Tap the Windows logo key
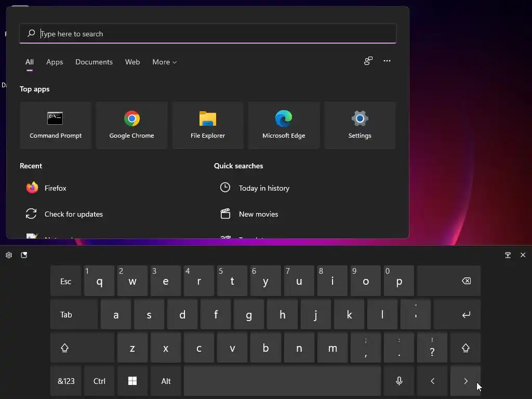The width and height of the screenshot is (532, 399). click(132, 381)
